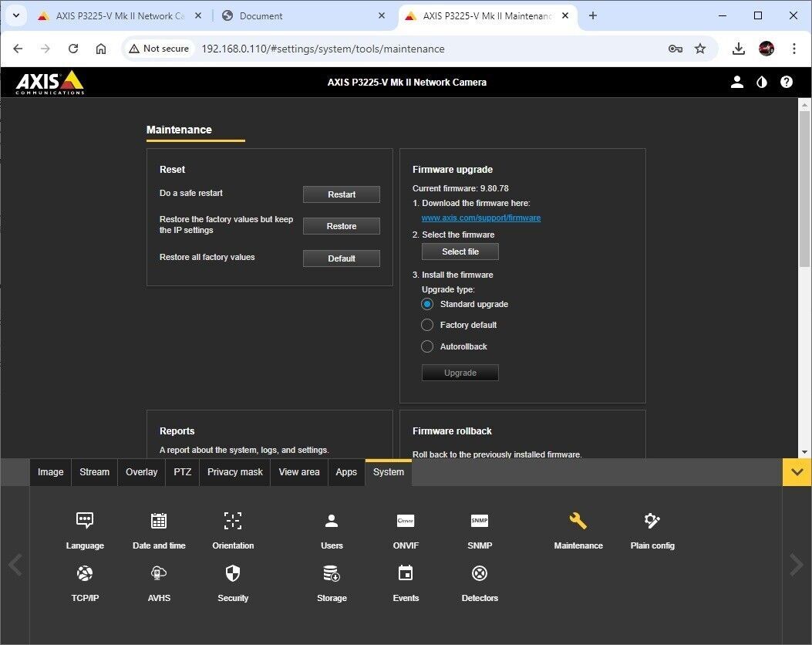Click the browser address bar URL
This screenshot has width=812, height=645.
[x=322, y=49]
